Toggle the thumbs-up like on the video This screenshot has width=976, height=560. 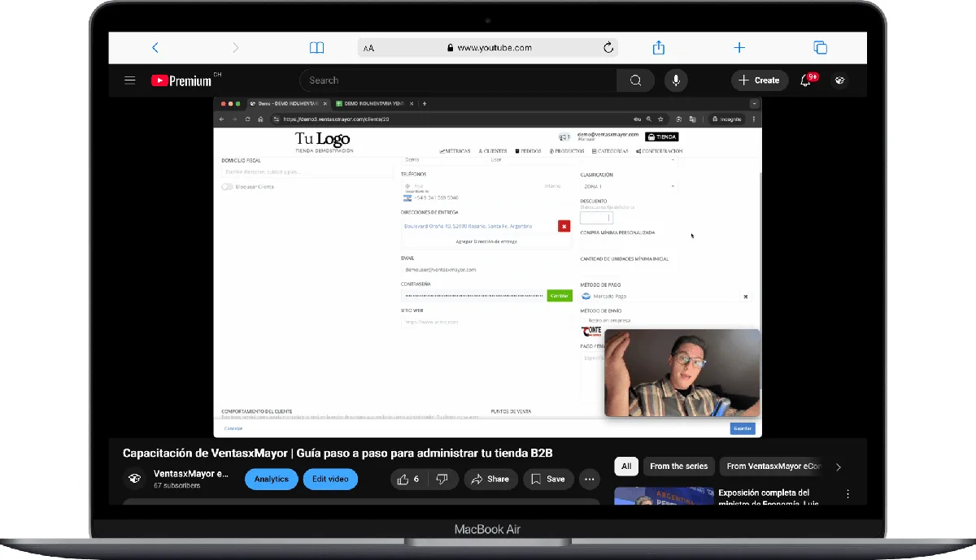(404, 479)
